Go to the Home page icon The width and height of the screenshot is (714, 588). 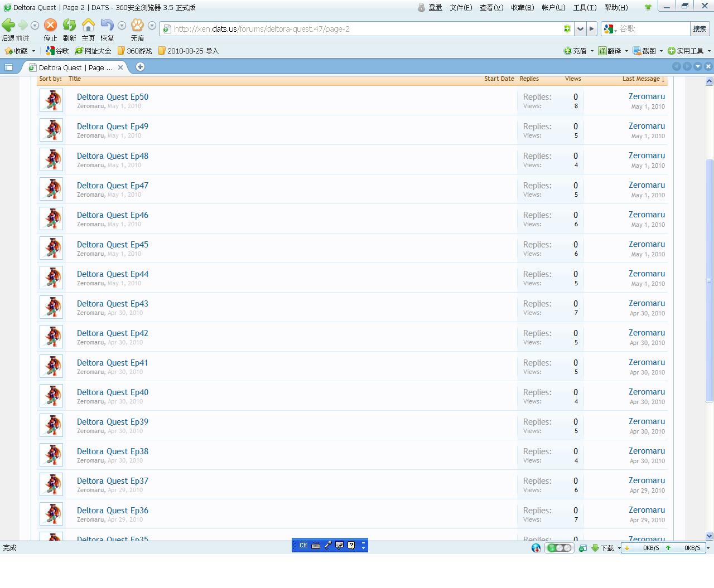pyautogui.click(x=88, y=26)
